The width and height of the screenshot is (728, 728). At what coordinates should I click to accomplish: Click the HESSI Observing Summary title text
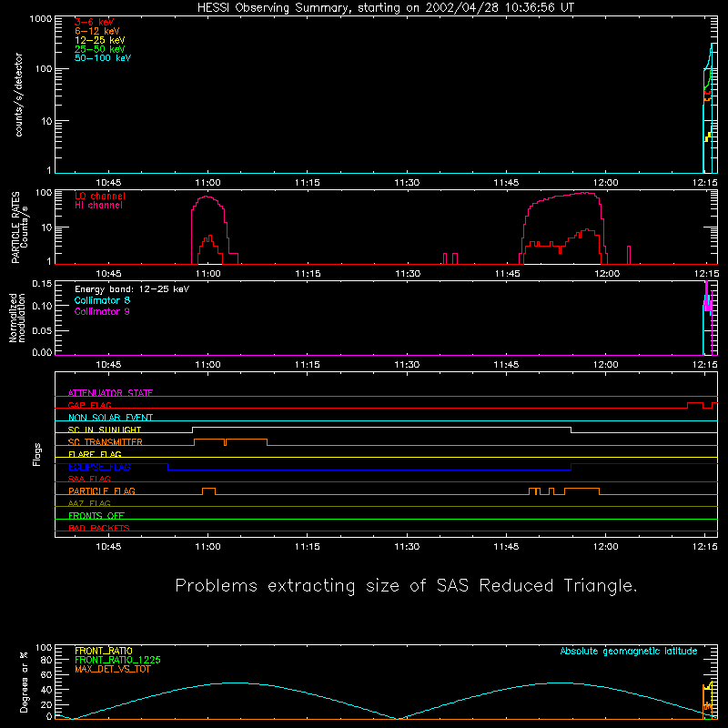tap(385, 8)
